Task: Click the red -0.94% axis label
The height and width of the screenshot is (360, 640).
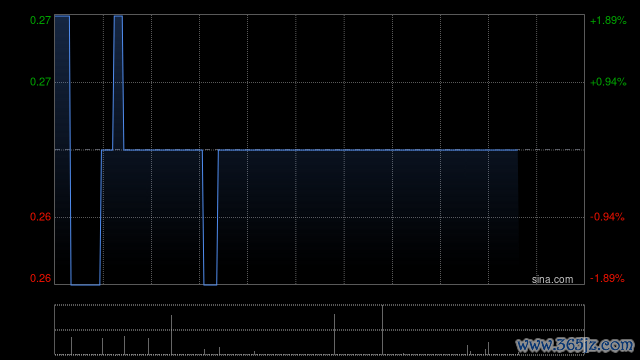Action: click(607, 217)
